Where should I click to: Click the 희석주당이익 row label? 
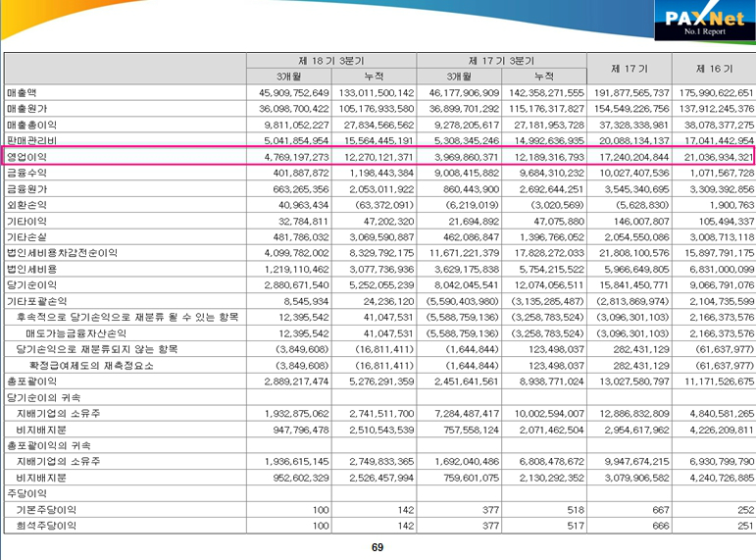click(42, 527)
